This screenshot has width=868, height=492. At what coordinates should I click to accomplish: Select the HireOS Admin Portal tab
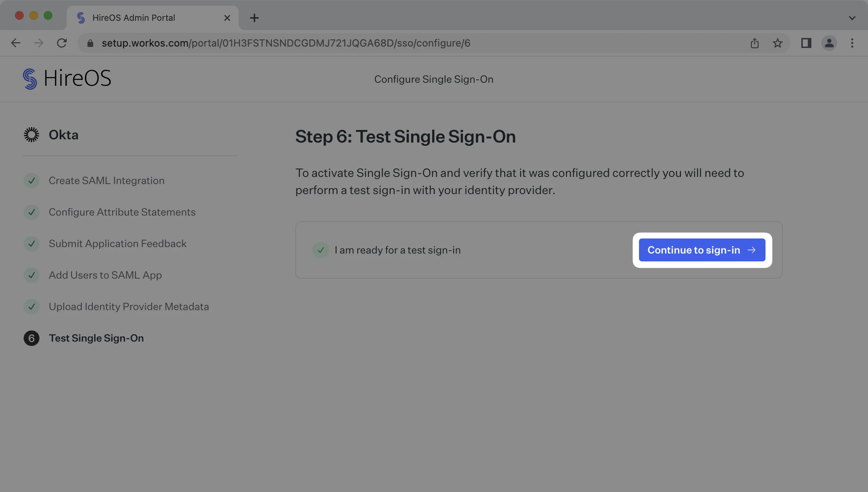tap(153, 18)
